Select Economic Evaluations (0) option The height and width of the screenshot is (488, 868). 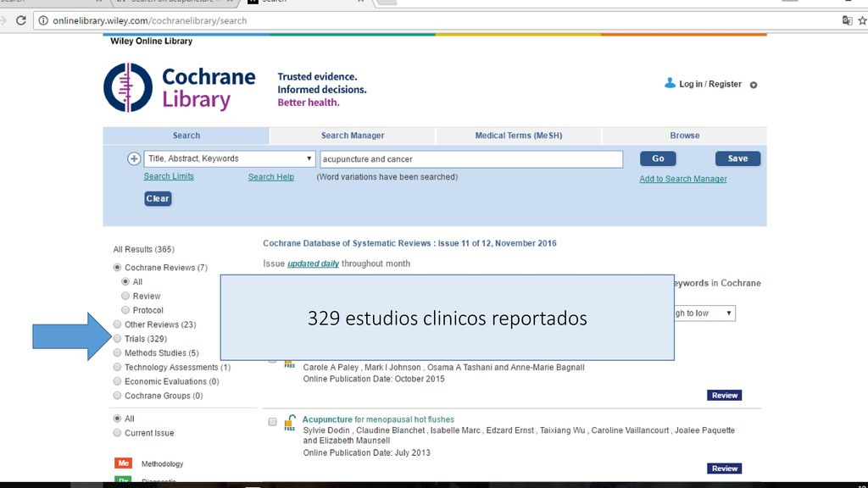tap(117, 381)
